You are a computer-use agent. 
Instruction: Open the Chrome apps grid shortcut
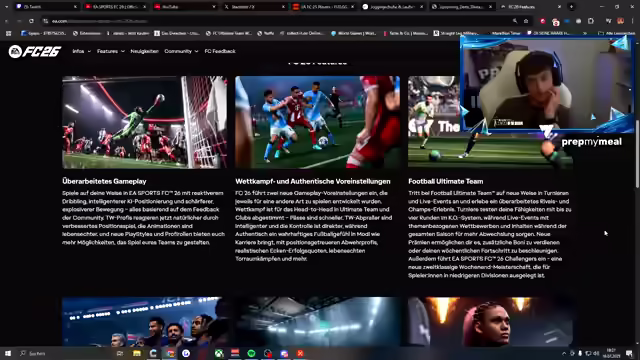tap(9, 33)
